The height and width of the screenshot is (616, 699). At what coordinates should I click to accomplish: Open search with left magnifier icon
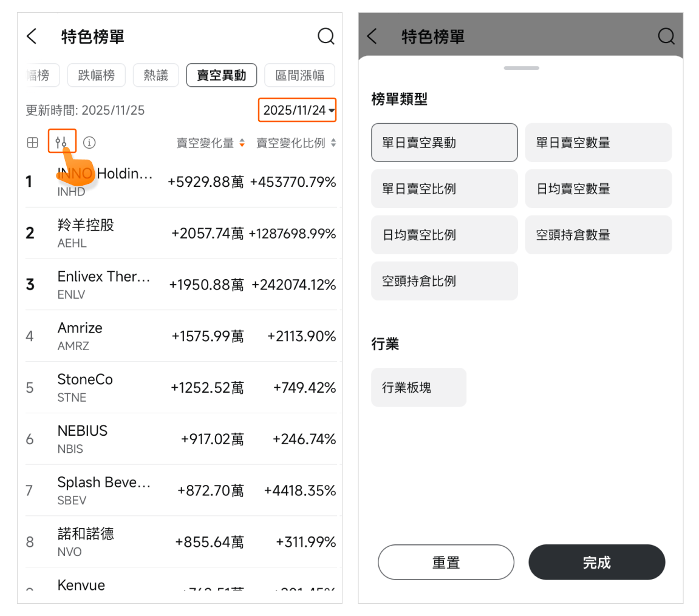point(326,36)
